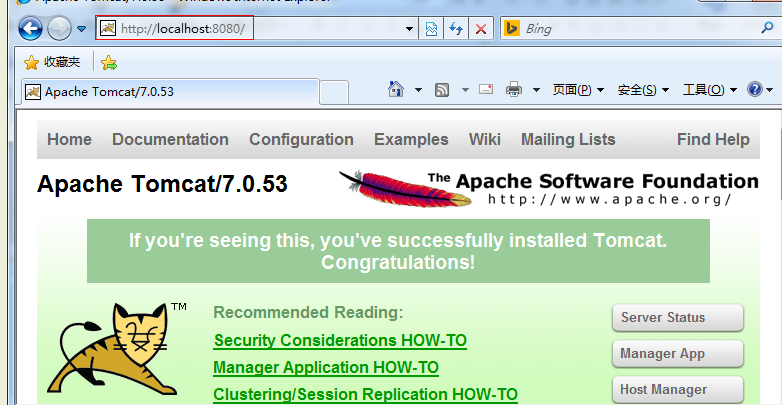782x405 pixels.
Task: Click the RSS Feeds icon
Action: pyautogui.click(x=442, y=90)
